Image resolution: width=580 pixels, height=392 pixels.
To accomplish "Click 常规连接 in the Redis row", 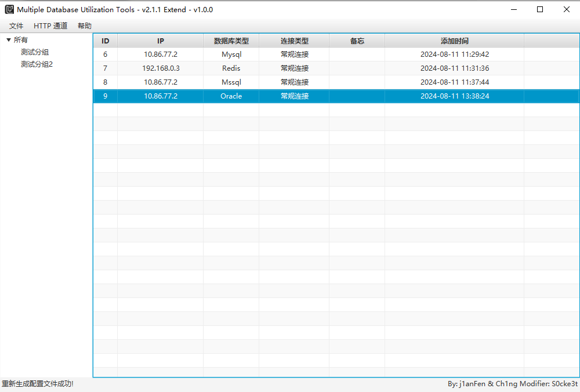I will tap(294, 68).
